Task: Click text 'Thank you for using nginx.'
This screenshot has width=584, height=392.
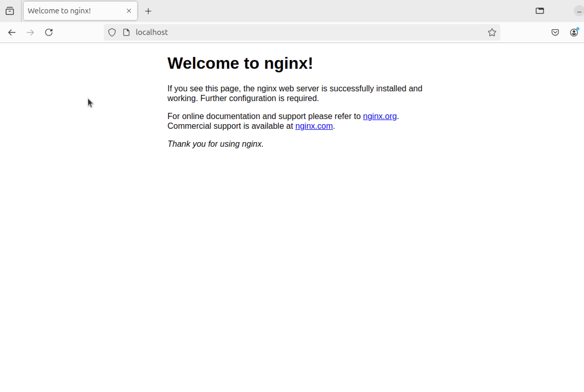Action: pyautogui.click(x=215, y=144)
